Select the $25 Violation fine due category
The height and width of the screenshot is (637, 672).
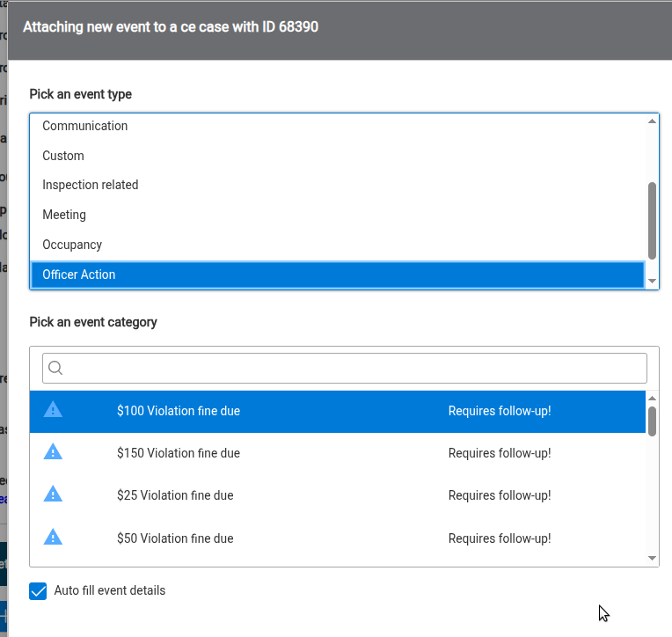(x=337, y=495)
